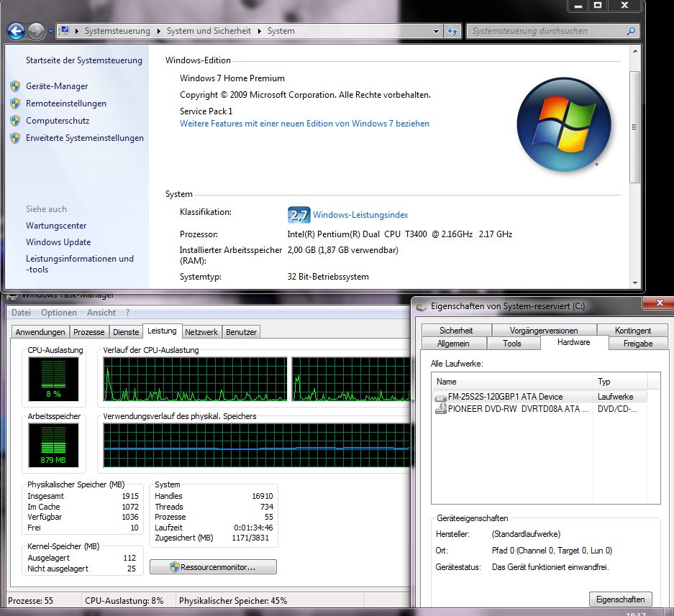Click the Control Panel icon in address bar
The image size is (674, 616).
65,30
